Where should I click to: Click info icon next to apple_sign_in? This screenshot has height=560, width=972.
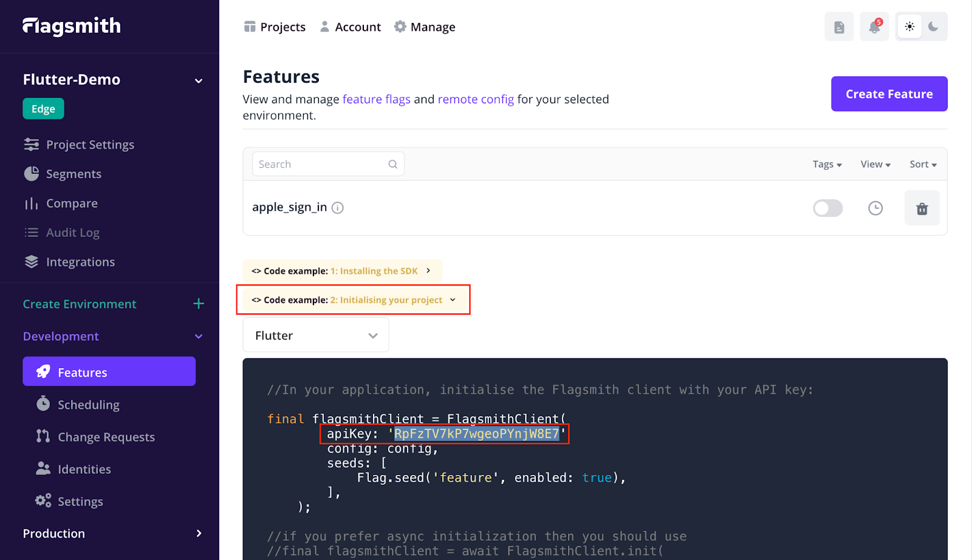pyautogui.click(x=338, y=208)
